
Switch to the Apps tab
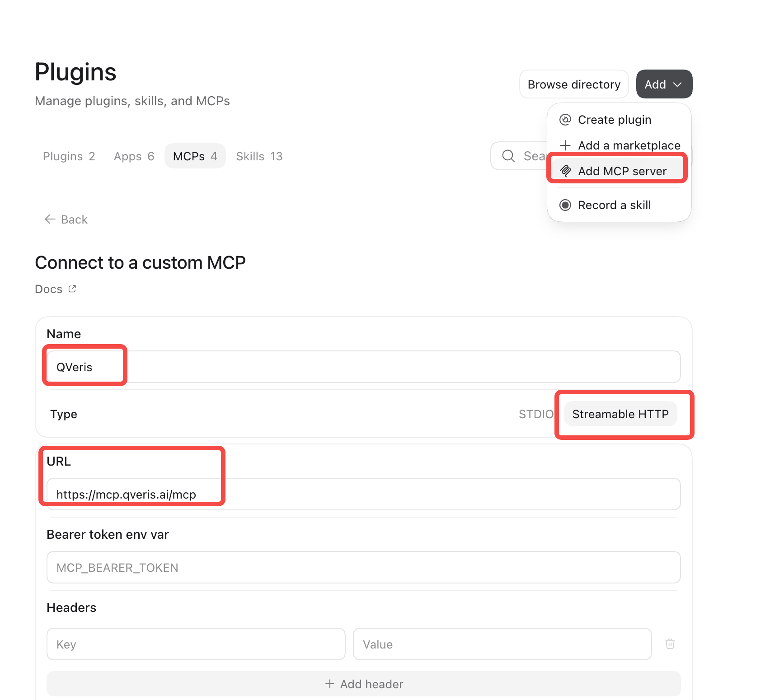tap(134, 156)
